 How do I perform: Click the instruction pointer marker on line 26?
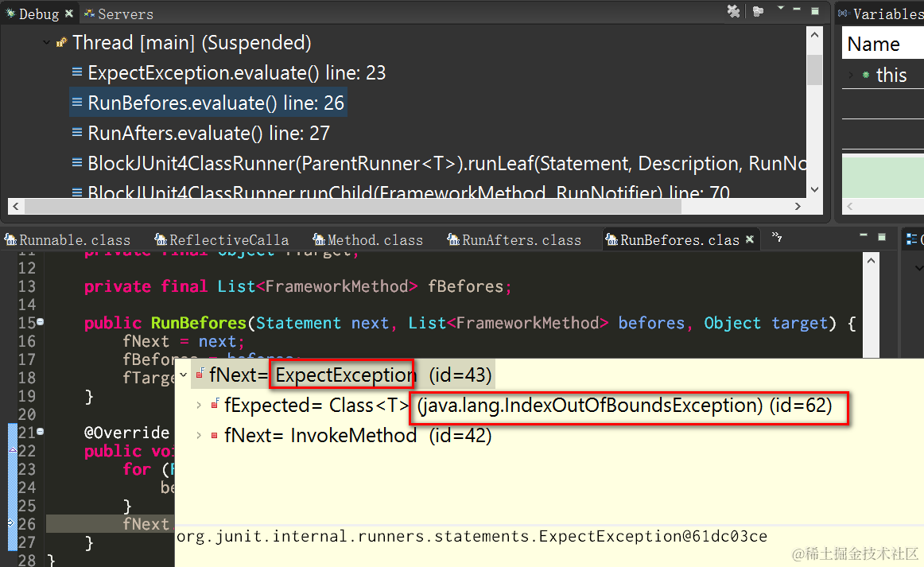11,523
